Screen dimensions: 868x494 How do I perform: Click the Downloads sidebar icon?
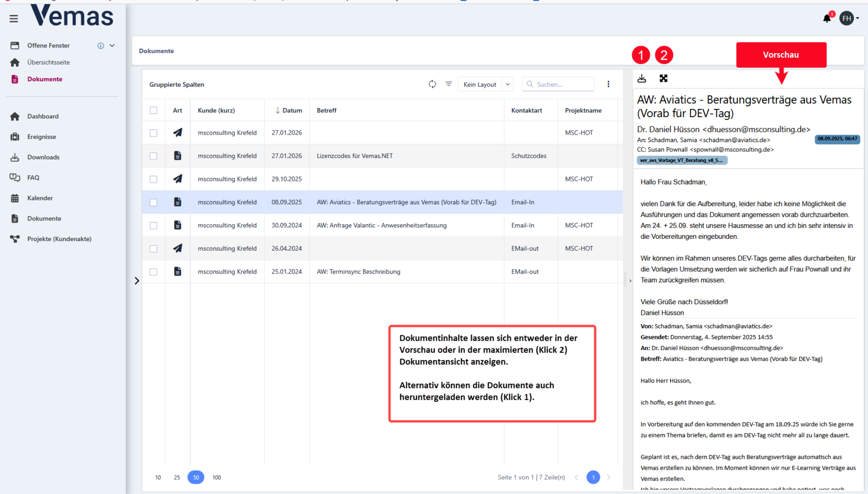click(15, 157)
